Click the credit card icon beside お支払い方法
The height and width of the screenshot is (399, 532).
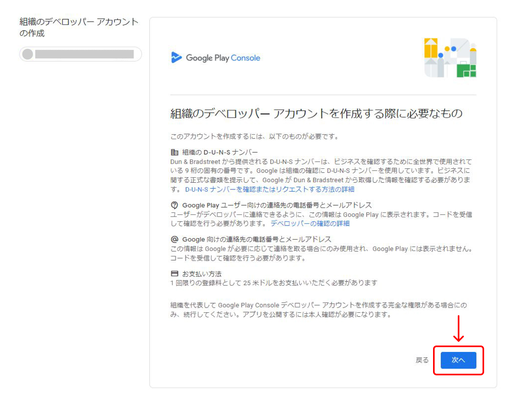coord(174,273)
